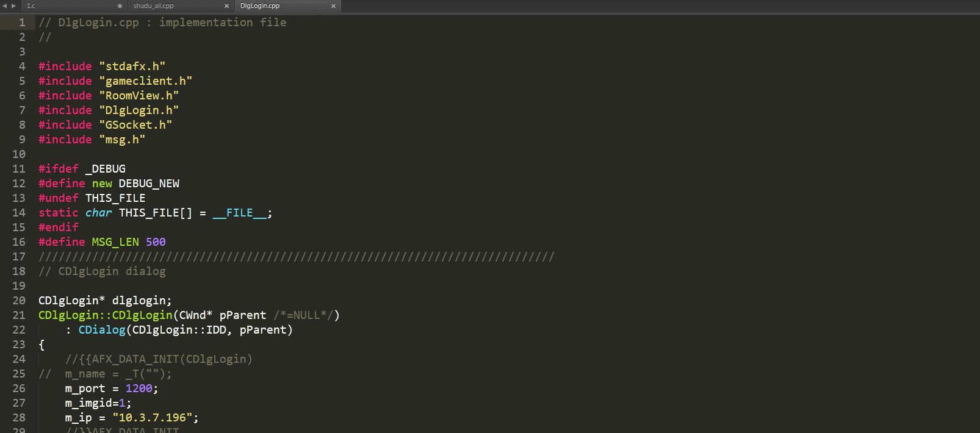Click the CDialog base class call
The width and height of the screenshot is (980, 433).
coord(102,330)
